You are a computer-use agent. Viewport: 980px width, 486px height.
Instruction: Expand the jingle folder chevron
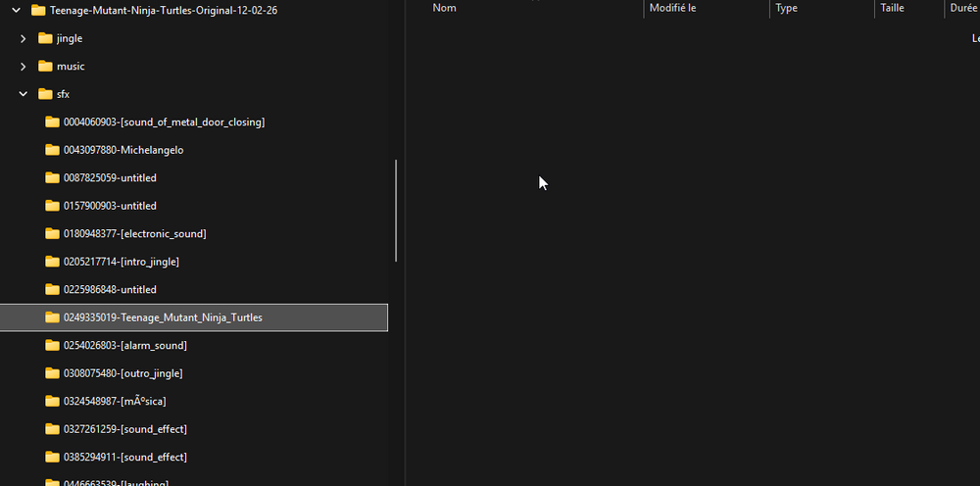click(23, 38)
